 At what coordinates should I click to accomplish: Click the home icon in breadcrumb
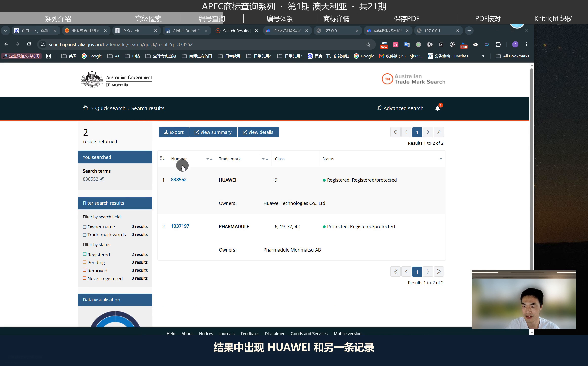[x=86, y=108]
